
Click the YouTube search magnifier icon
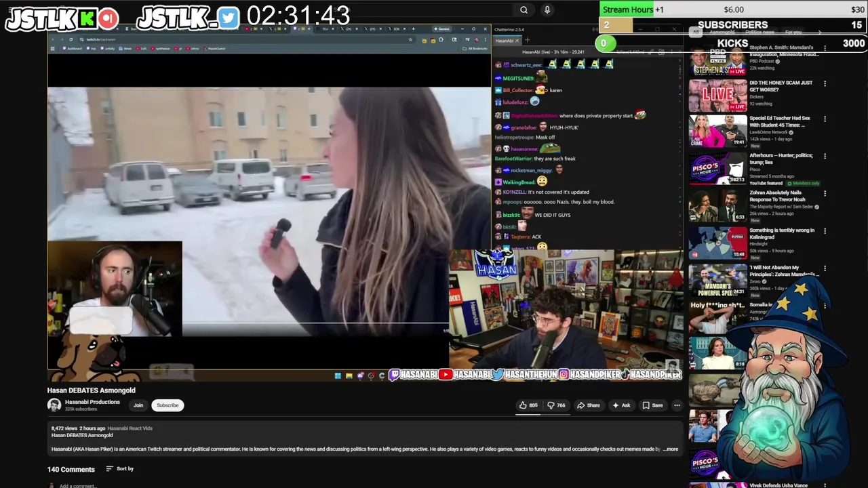pyautogui.click(x=524, y=9)
